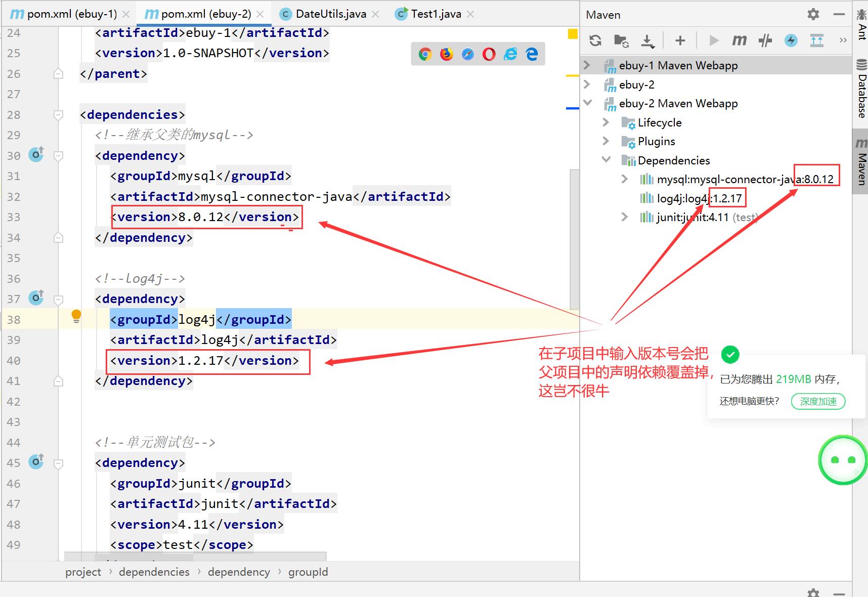The height and width of the screenshot is (597, 868).
Task: Expand ebuy-1 Maven Webapp node
Action: pyautogui.click(x=587, y=65)
